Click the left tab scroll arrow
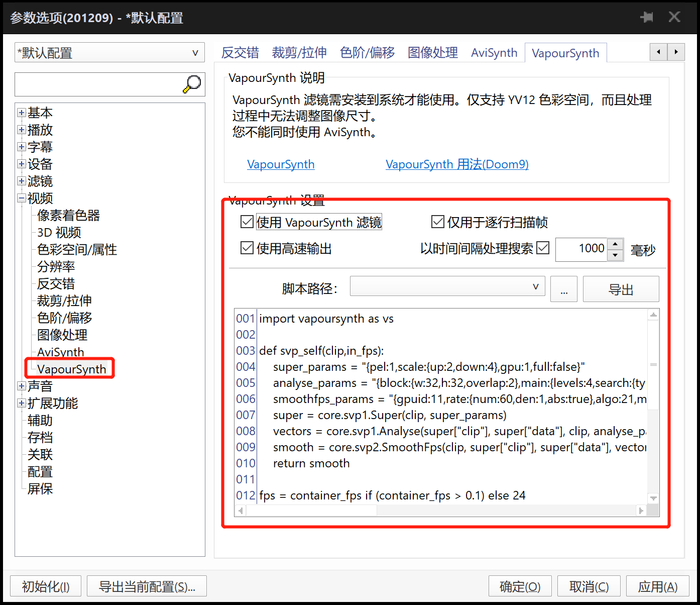This screenshot has height=605, width=700. [658, 52]
